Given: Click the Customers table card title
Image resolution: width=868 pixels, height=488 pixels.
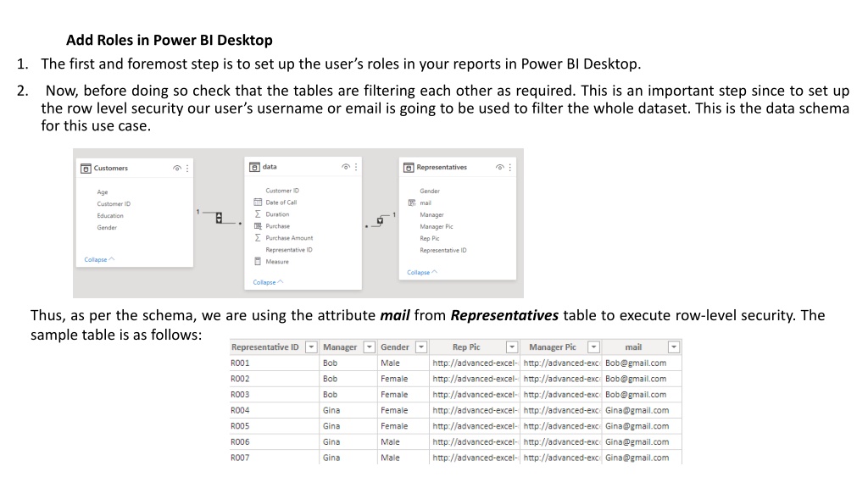Looking at the screenshot, I should (111, 169).
